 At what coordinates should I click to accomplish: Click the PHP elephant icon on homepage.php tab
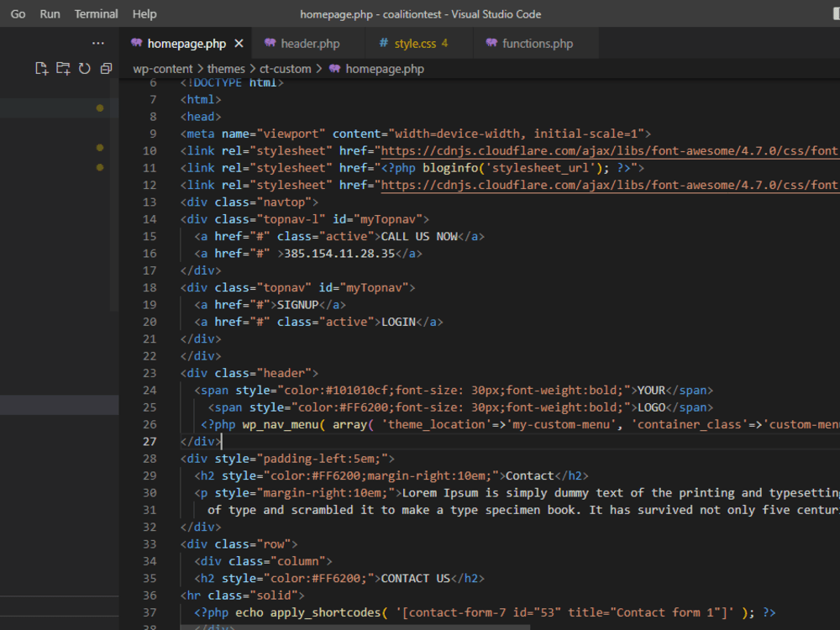(137, 43)
